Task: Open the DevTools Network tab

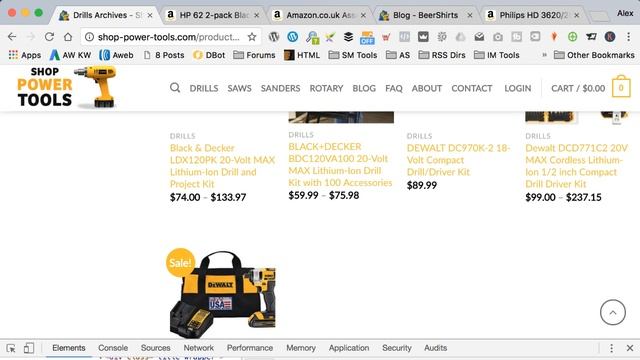Action: point(198,348)
